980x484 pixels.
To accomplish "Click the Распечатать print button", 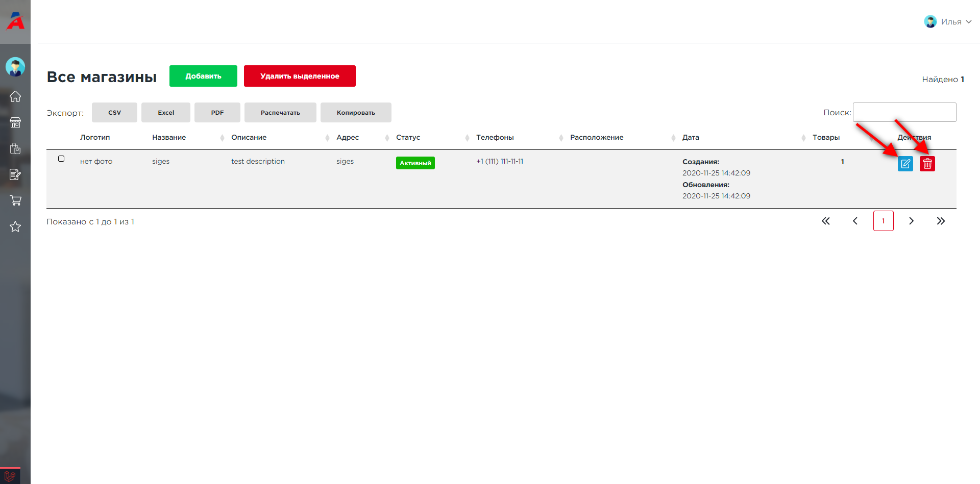I will pyautogui.click(x=280, y=112).
